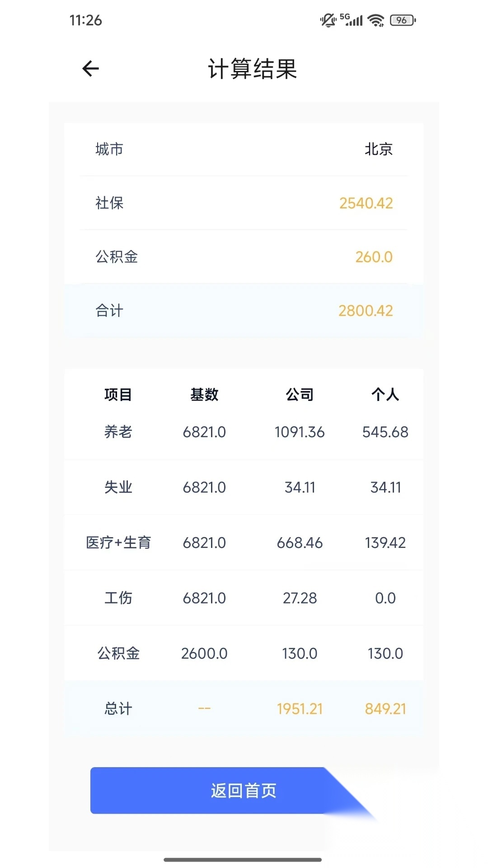The image size is (488, 868).
Task: Tap the 5G signal strength icon
Action: pos(352,20)
